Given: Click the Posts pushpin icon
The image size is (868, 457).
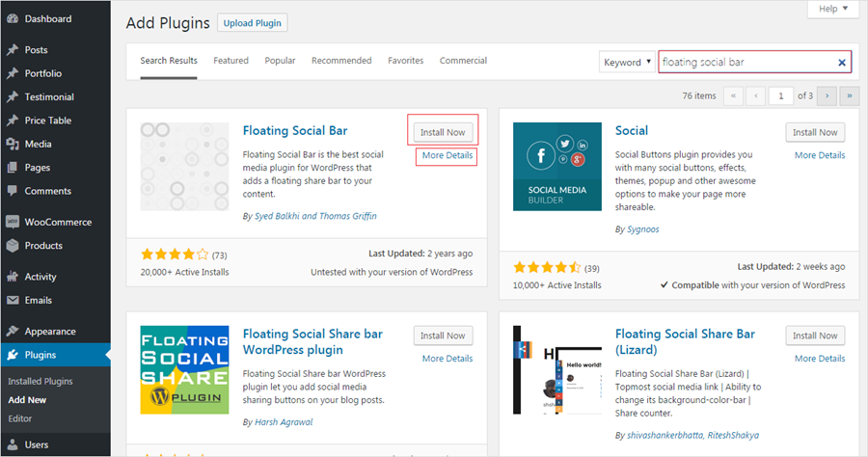Looking at the screenshot, I should tap(13, 50).
